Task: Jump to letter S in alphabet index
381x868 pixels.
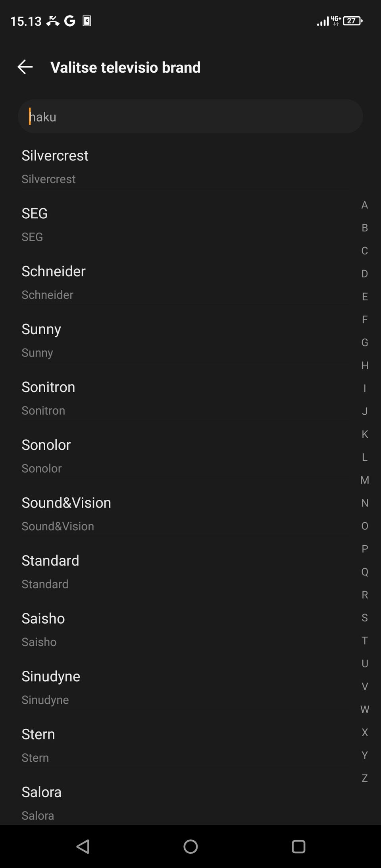Action: pyautogui.click(x=364, y=618)
